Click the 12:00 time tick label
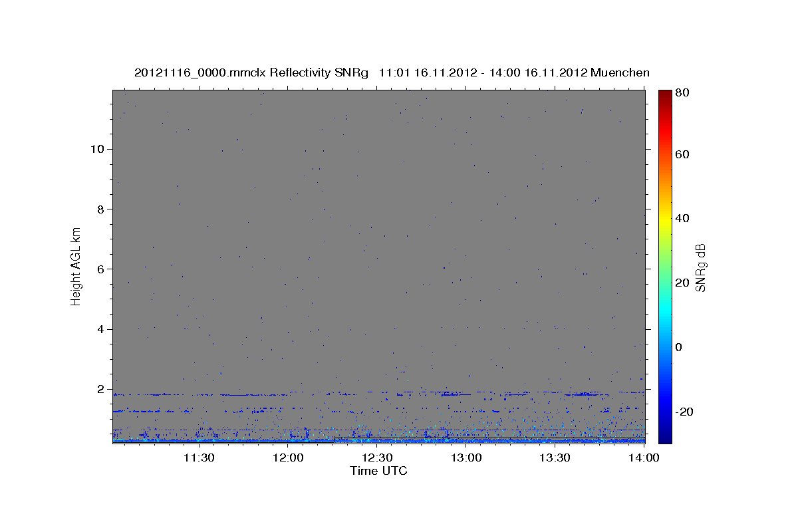The height and width of the screenshot is (532, 798). point(288,458)
